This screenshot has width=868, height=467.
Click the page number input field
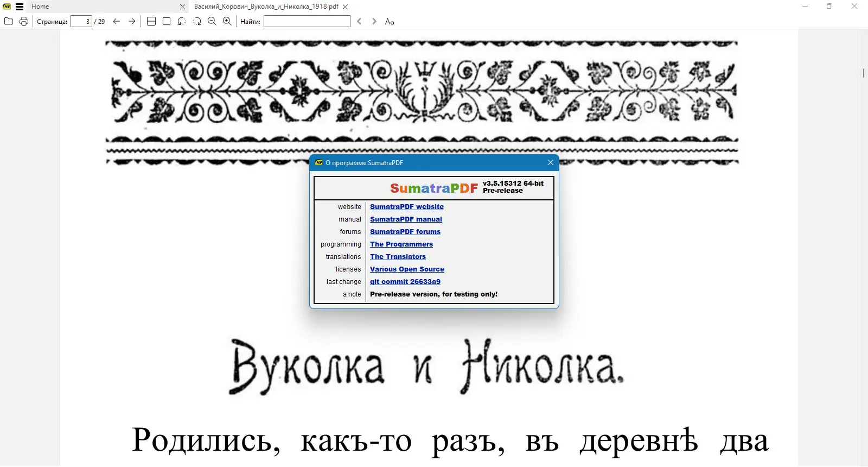81,21
